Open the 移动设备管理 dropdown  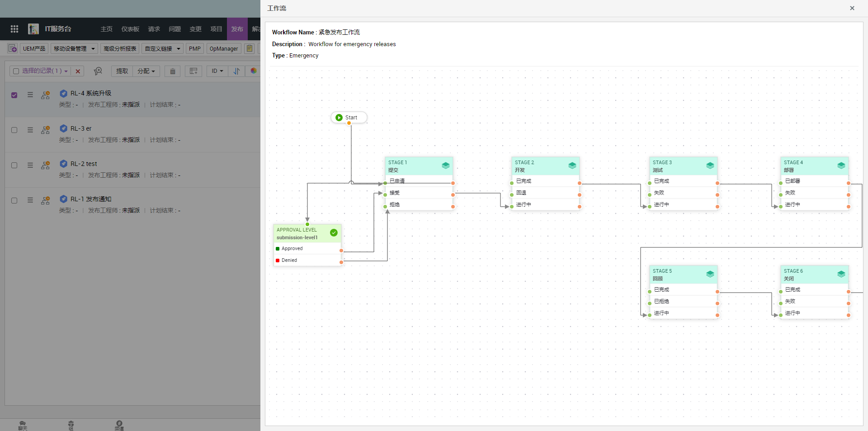click(x=74, y=48)
